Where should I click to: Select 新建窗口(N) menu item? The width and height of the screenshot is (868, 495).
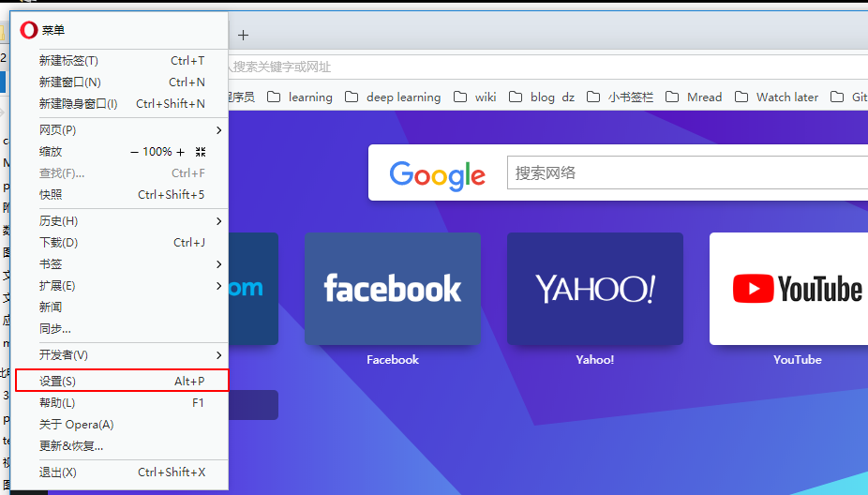coord(122,82)
